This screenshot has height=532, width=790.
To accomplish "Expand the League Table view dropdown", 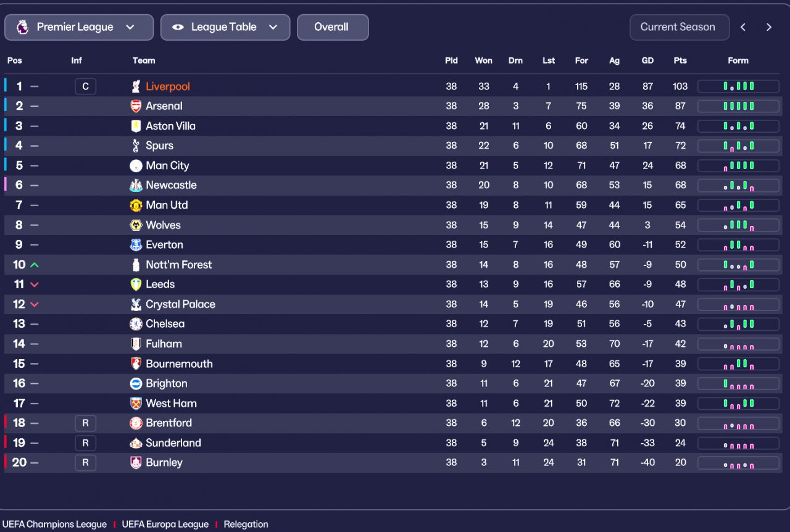I will tap(225, 27).
